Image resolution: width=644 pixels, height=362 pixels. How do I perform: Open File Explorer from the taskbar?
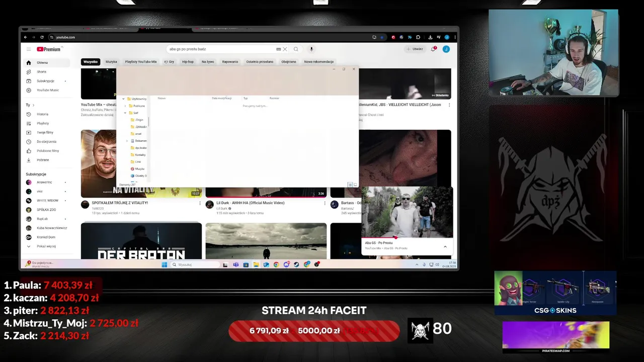tap(256, 264)
